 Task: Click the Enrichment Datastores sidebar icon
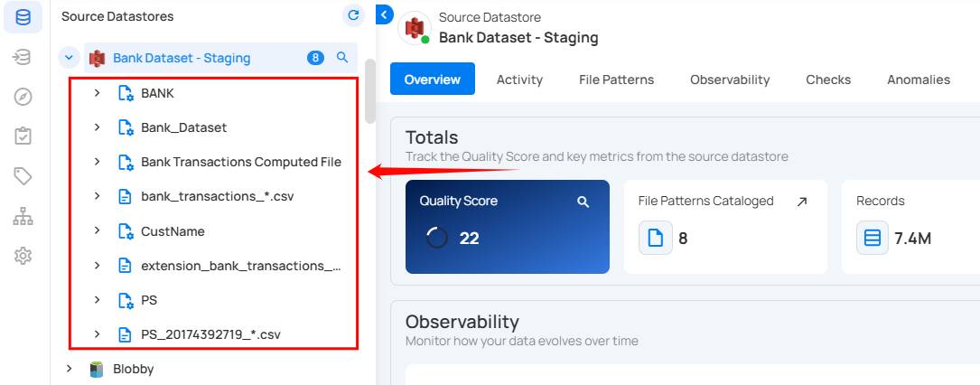click(x=23, y=57)
